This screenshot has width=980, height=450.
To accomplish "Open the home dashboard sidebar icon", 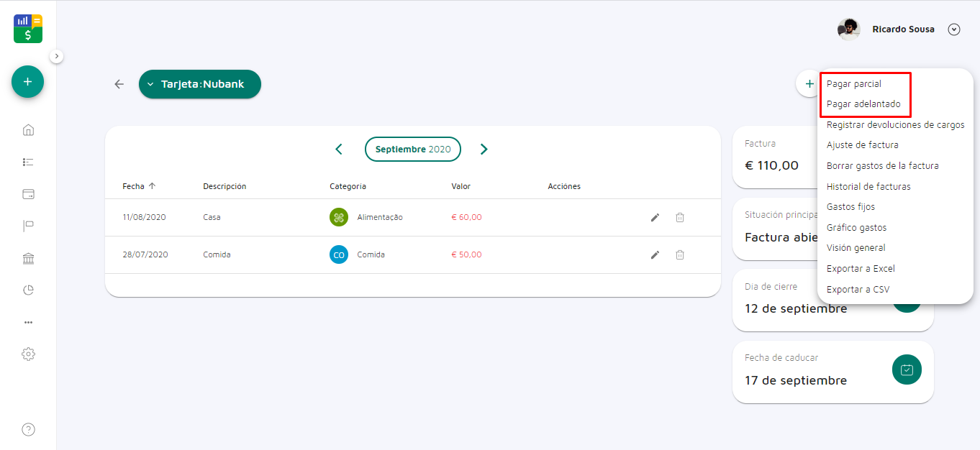I will click(28, 130).
